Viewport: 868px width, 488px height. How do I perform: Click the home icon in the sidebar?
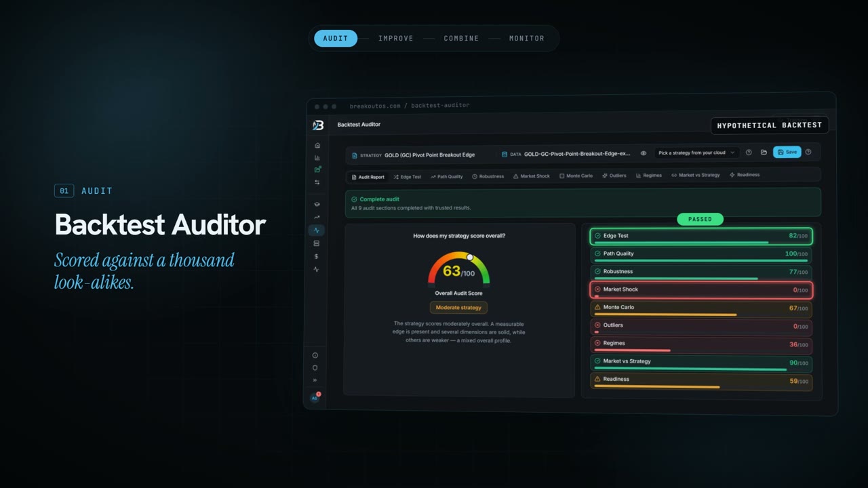317,145
